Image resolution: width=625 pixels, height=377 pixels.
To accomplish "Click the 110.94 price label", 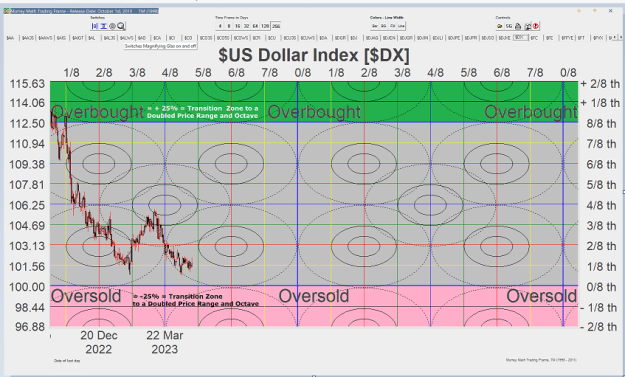I will (x=27, y=144).
